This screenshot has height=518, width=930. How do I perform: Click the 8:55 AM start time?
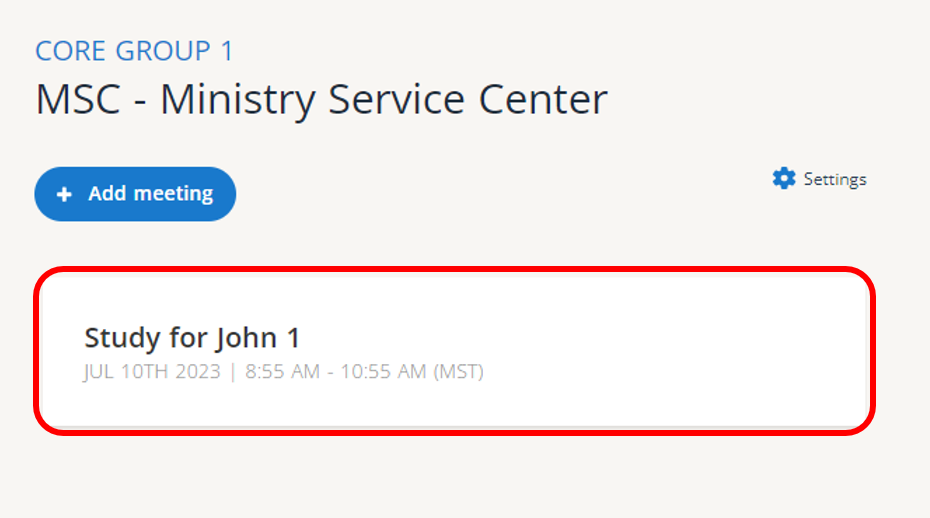(x=282, y=372)
